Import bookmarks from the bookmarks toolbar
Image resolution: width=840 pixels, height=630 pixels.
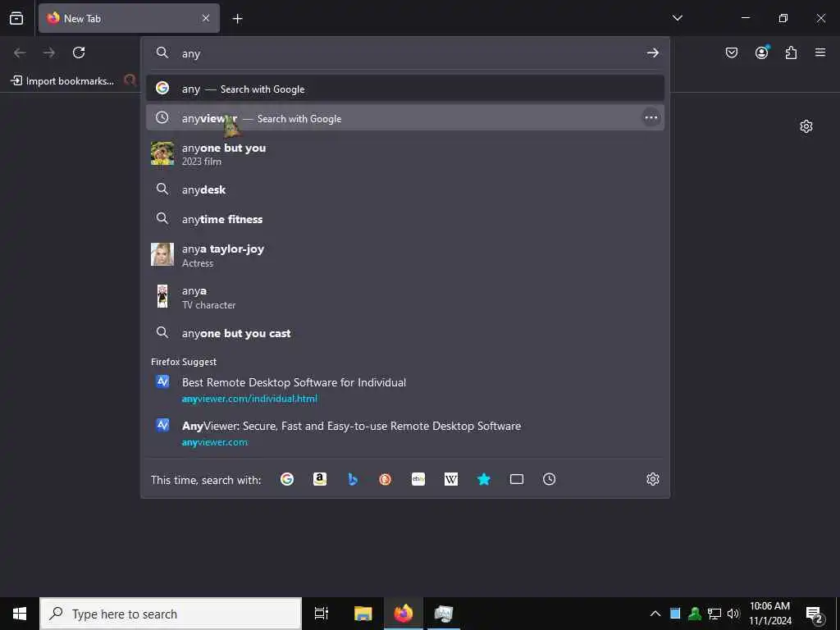[62, 81]
